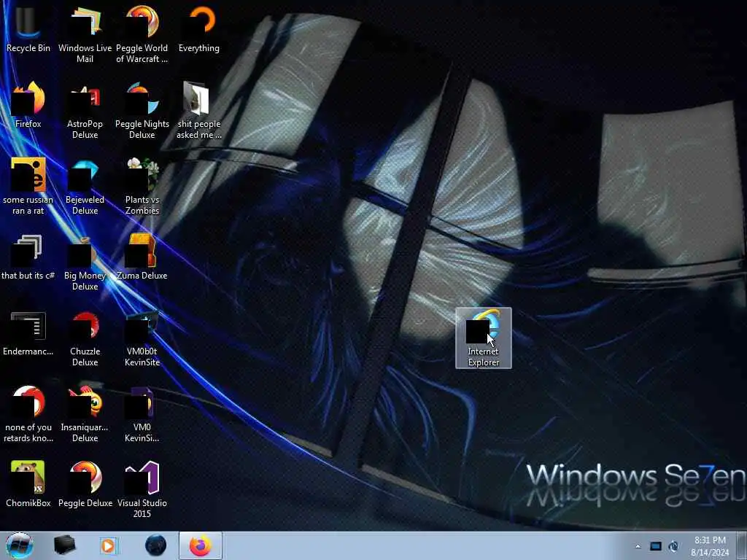Select the 'some russian ran a rat' icon

(x=28, y=186)
